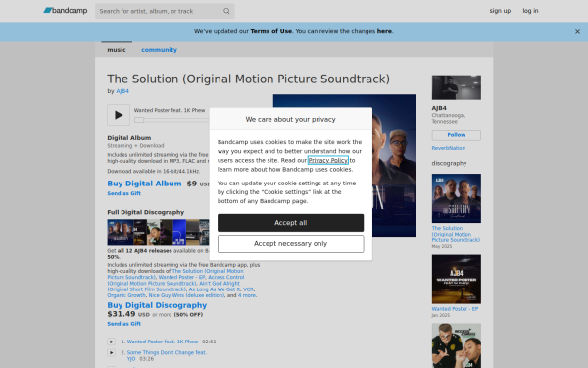
Task: Play track 1 Wanted Poster feat. 1K Phew
Action: pos(111,342)
